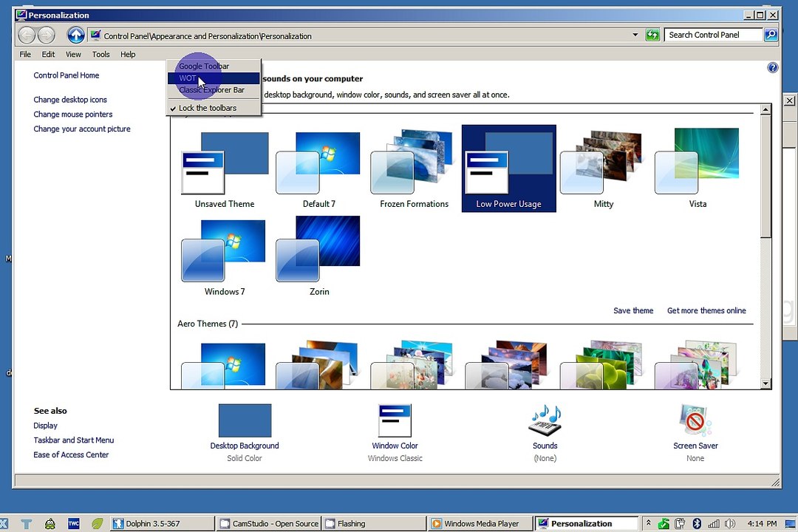Click the search magnifier button

pyautogui.click(x=771, y=35)
